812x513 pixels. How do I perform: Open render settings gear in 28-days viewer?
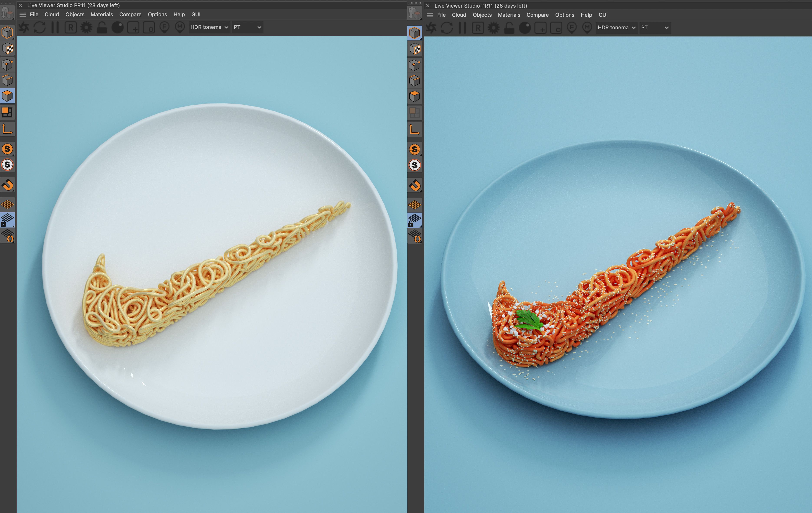tap(86, 27)
